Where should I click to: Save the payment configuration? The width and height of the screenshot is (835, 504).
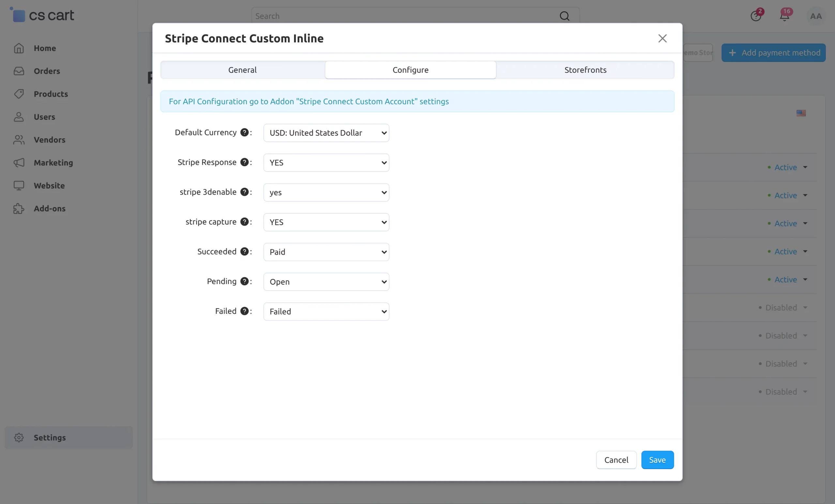[658, 460]
